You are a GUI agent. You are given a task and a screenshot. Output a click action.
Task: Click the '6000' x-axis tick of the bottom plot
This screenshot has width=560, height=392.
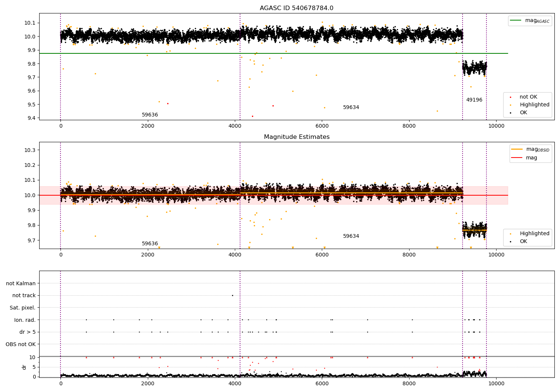(x=322, y=384)
